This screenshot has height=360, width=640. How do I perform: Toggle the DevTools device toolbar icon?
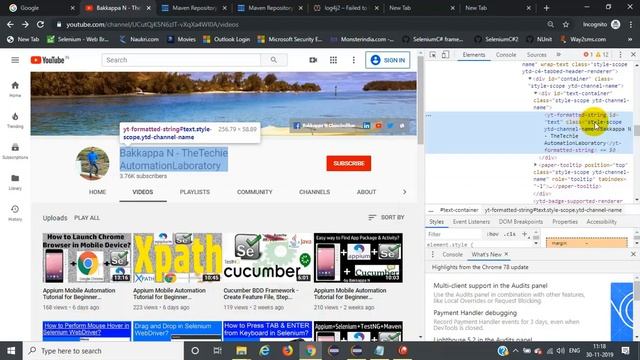445,54
